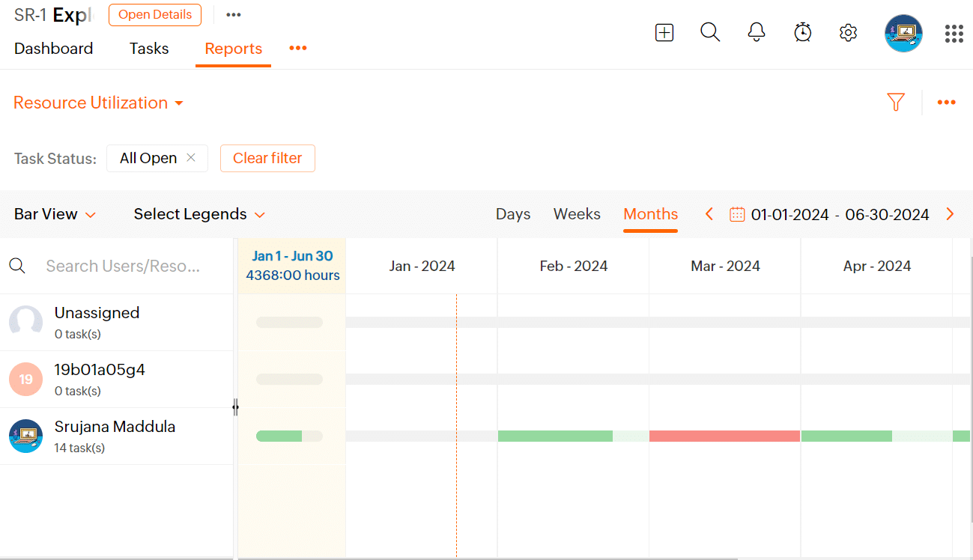Switch to Tasks tab
Viewport: 973px width, 560px height.
coord(149,49)
